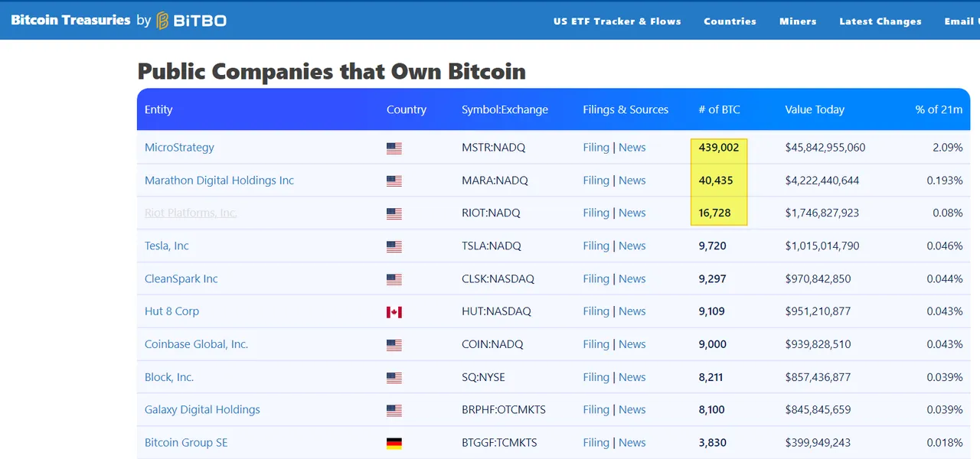The height and width of the screenshot is (459, 980).
Task: Open the Latest Changes menu item
Action: click(x=880, y=21)
